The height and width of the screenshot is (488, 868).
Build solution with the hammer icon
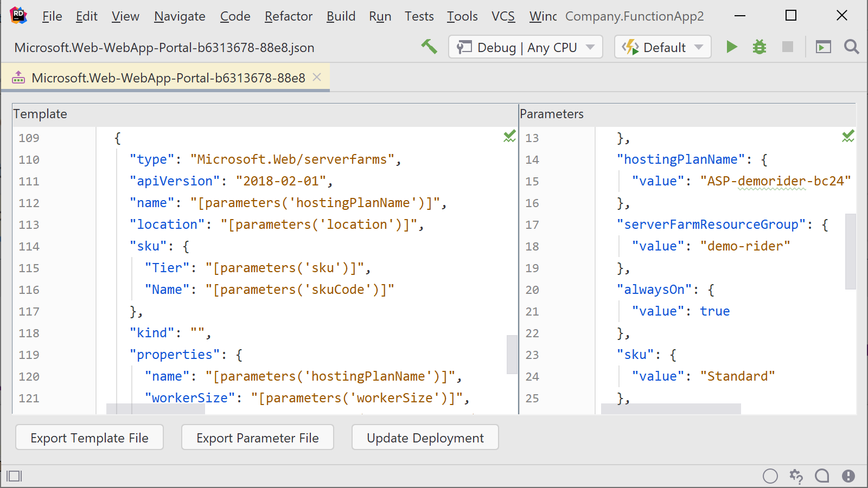(429, 47)
